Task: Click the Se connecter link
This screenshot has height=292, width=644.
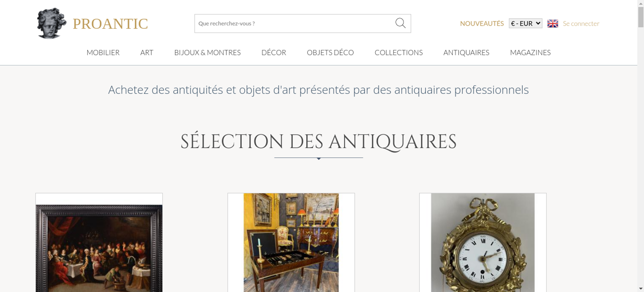Action: click(581, 23)
